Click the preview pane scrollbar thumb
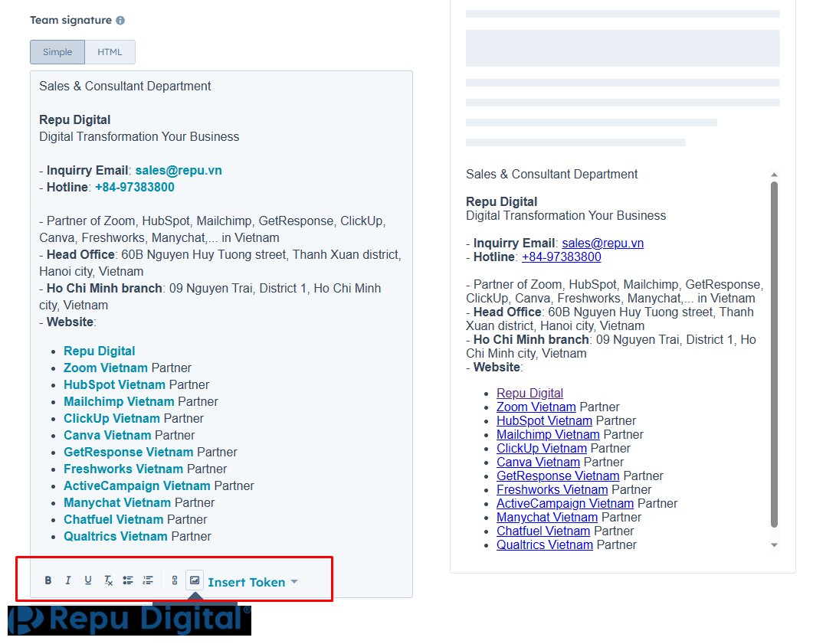 point(774,354)
